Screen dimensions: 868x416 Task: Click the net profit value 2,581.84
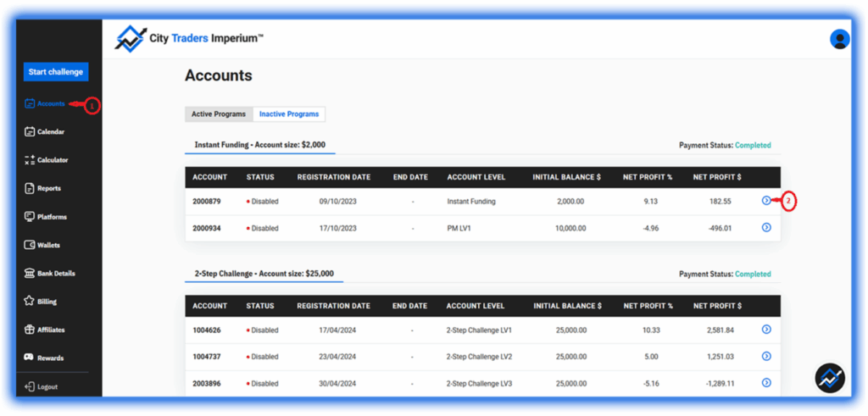(x=721, y=330)
